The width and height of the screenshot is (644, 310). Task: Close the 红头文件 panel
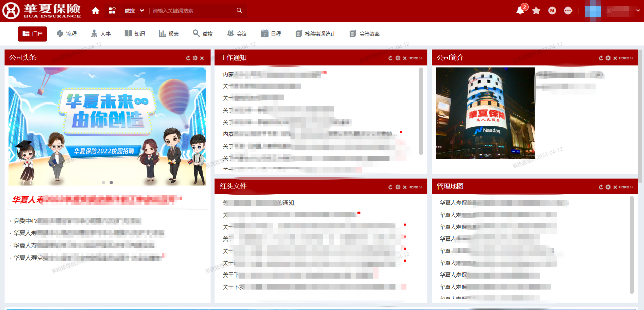pos(405,187)
